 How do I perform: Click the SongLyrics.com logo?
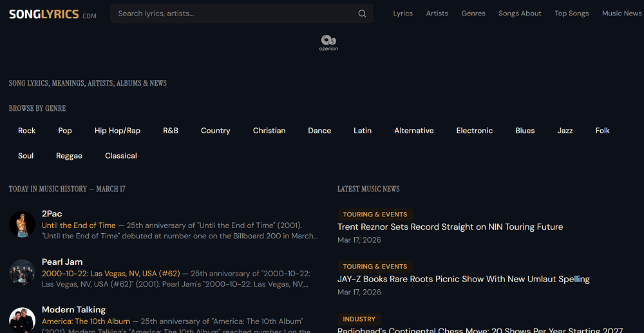(x=53, y=14)
